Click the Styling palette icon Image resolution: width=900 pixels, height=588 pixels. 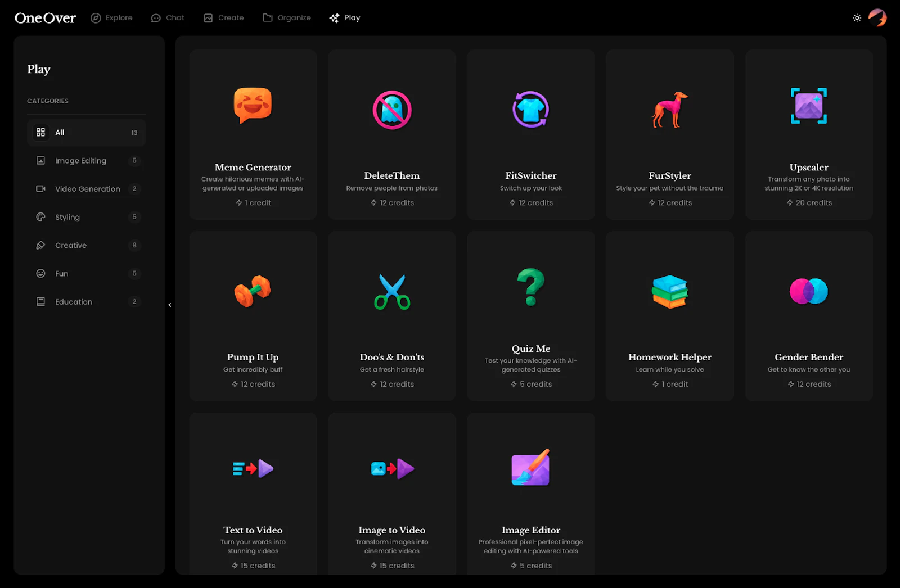coord(40,216)
